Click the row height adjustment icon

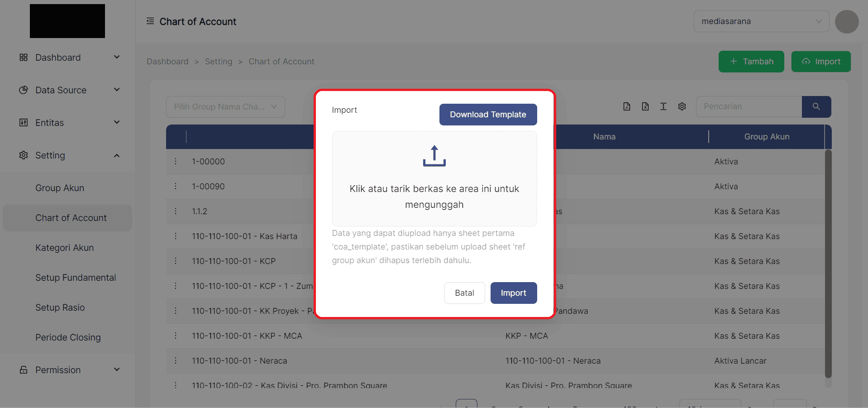663,106
